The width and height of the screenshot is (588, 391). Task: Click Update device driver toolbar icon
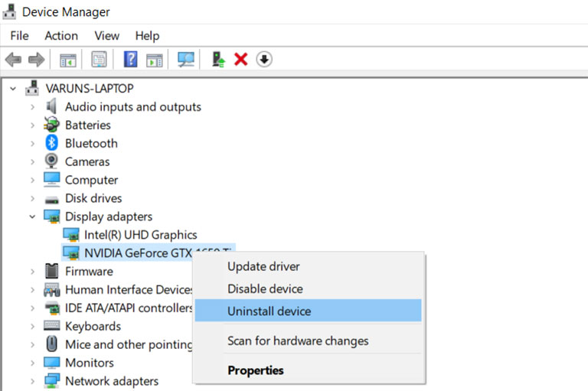pyautogui.click(x=218, y=59)
